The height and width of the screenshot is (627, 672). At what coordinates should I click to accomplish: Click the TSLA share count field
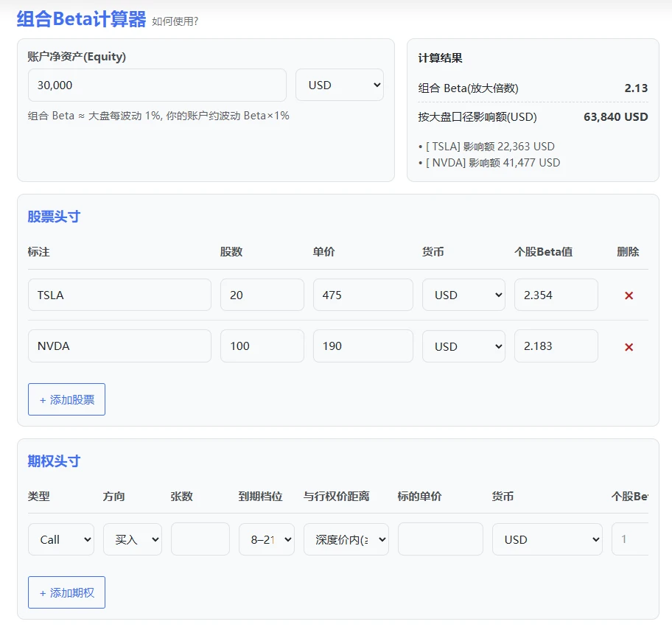262,295
